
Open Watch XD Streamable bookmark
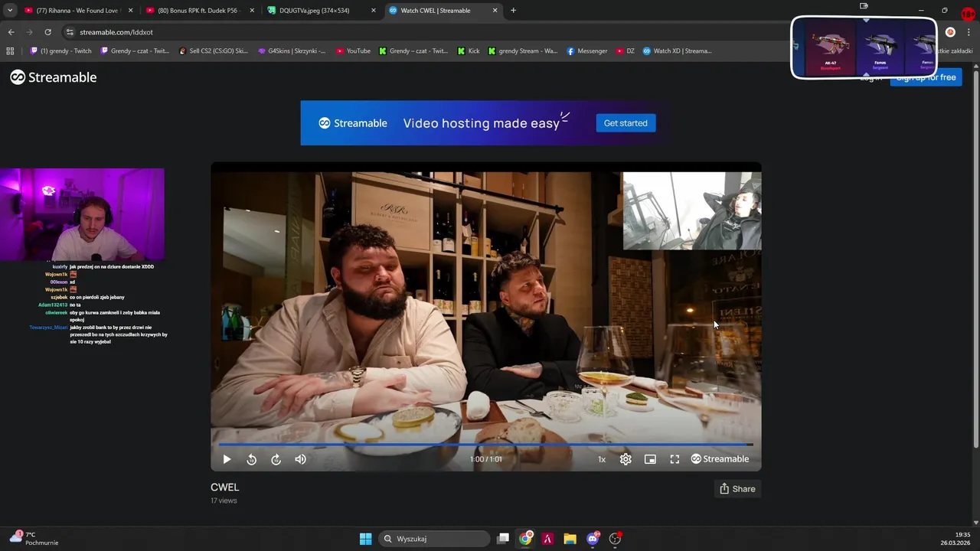click(x=678, y=51)
